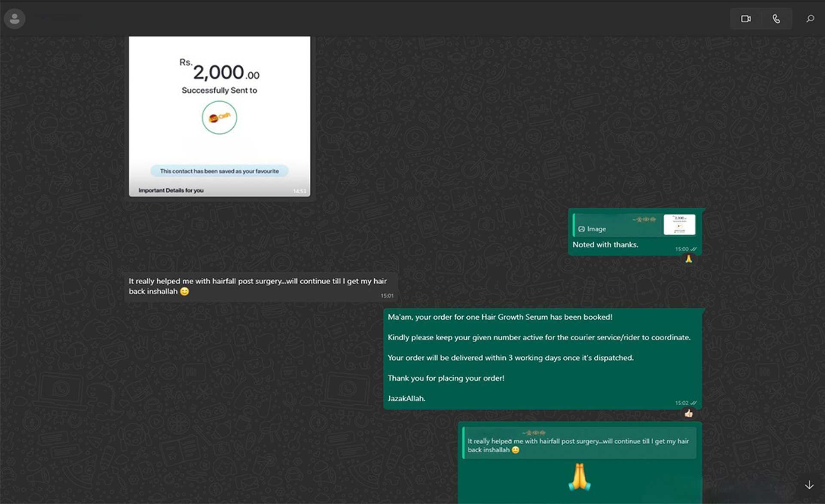Open the contact profile avatar
Image resolution: width=825 pixels, height=504 pixels.
[15, 19]
